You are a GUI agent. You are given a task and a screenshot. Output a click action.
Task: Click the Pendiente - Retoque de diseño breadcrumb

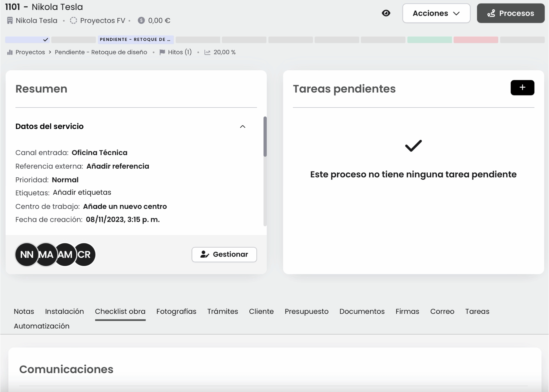(x=101, y=52)
